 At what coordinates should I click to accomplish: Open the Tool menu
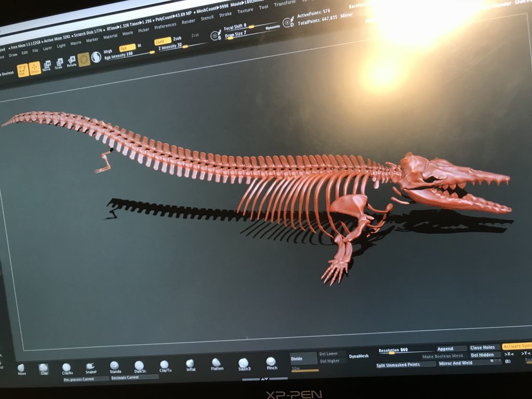(263, 7)
